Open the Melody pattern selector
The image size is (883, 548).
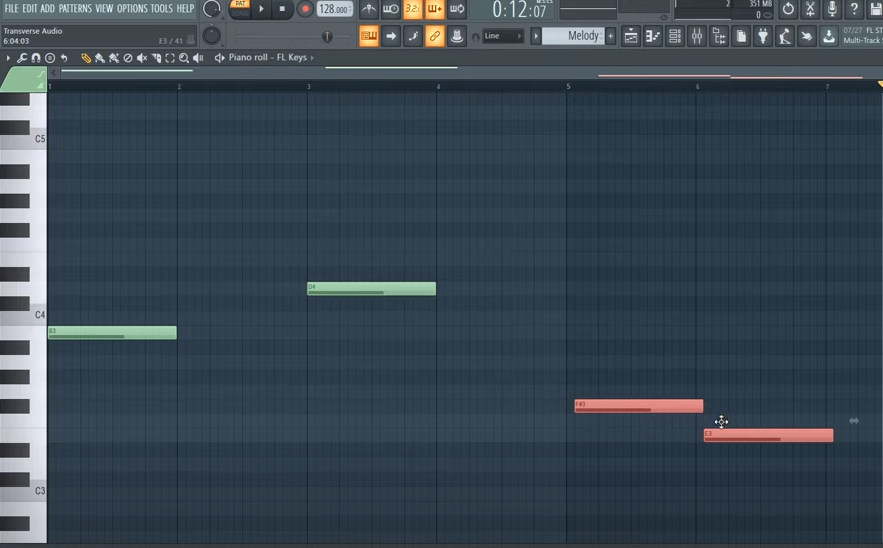573,36
